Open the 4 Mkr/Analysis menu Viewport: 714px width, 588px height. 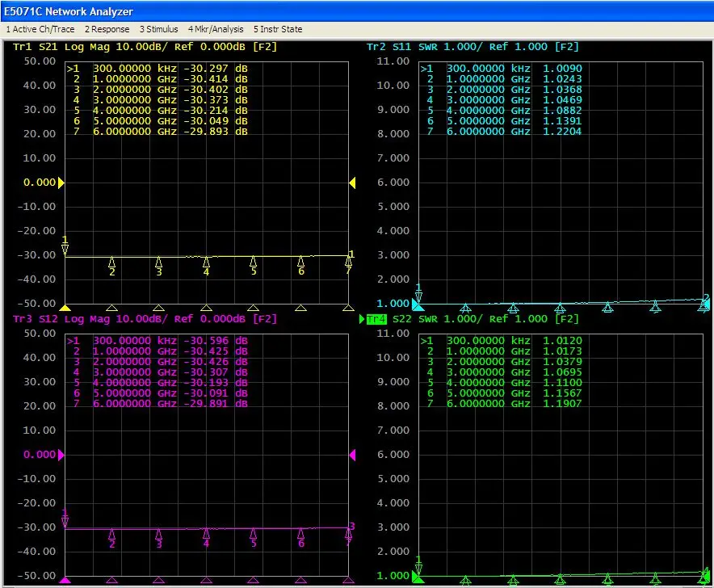[x=216, y=29]
